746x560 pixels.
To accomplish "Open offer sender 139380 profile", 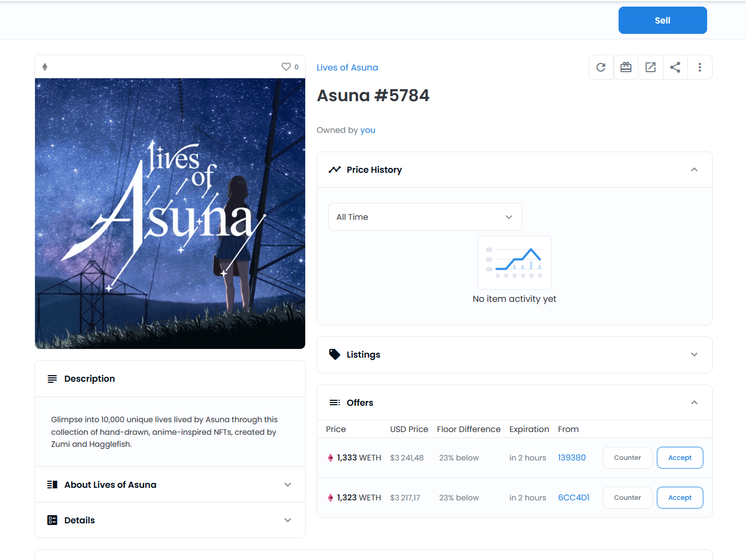I will 572,458.
